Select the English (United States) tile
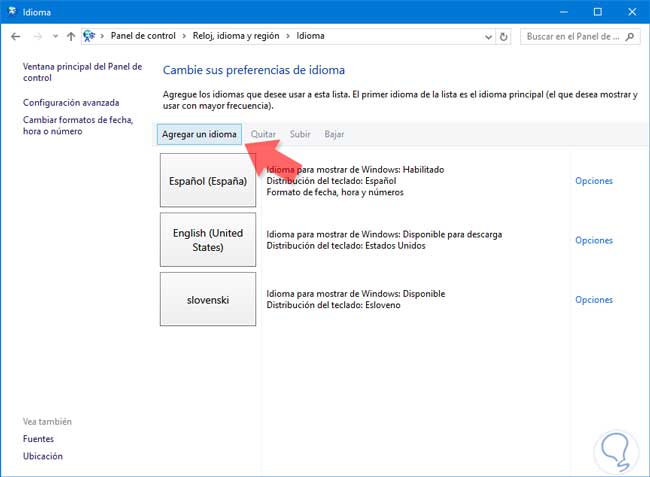650x477 pixels. pos(208,240)
